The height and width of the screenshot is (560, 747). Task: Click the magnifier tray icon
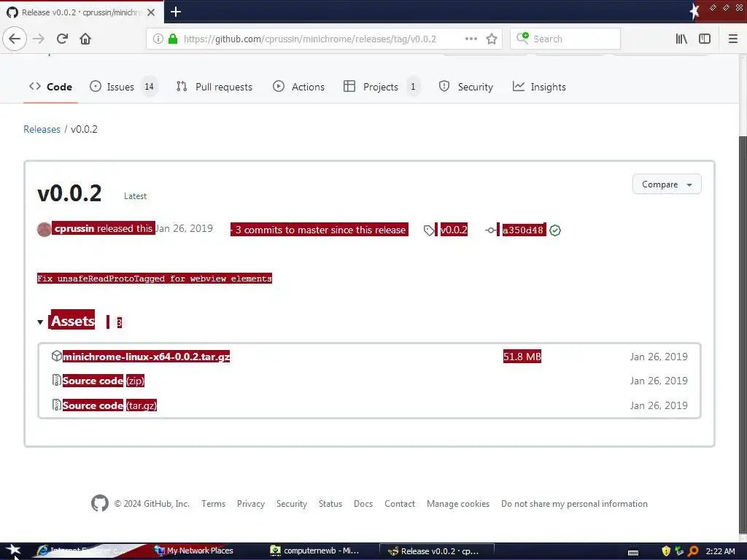(693, 551)
